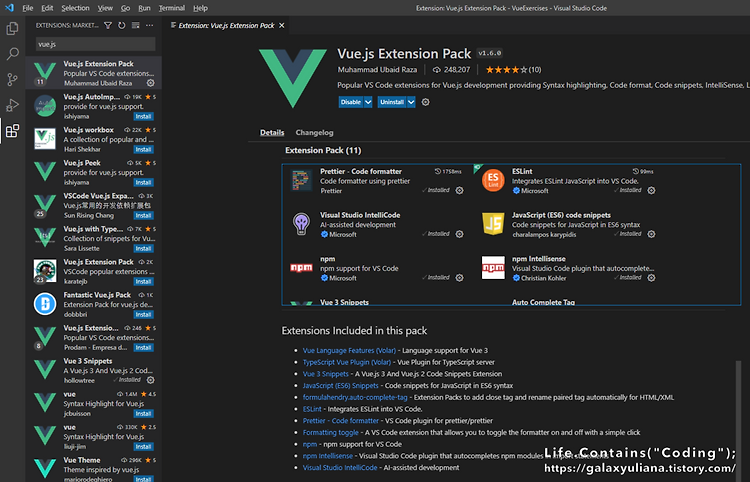This screenshot has width=750, height=482.
Task: Open the Selection menu
Action: [75, 8]
